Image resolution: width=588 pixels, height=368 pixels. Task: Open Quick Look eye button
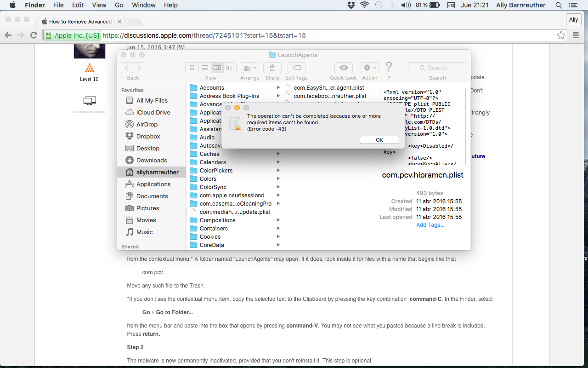pyautogui.click(x=343, y=68)
